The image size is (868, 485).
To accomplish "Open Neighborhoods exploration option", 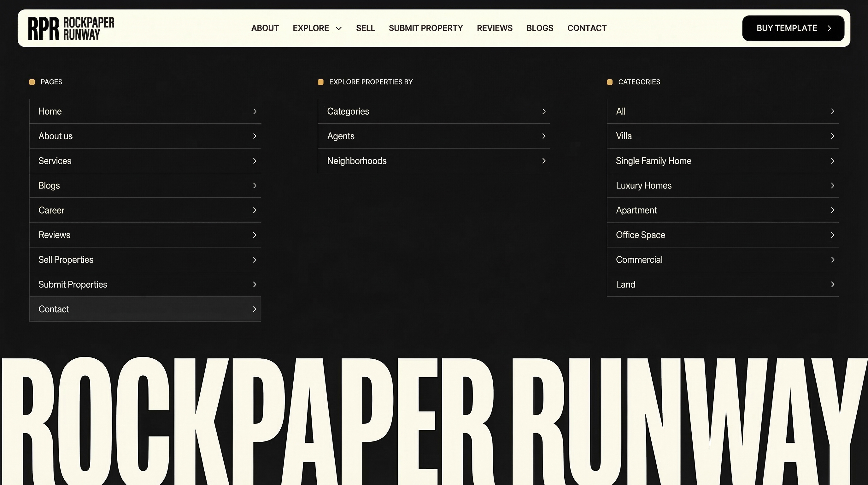I will pyautogui.click(x=433, y=161).
